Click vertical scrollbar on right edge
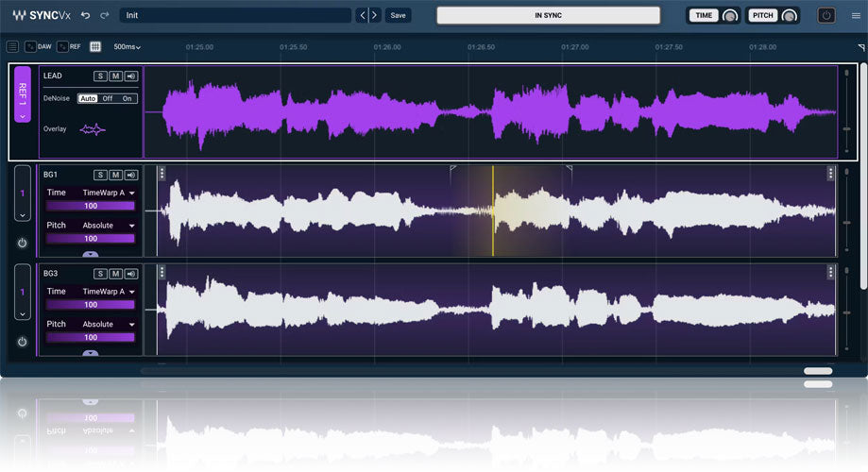The image size is (868, 472). (863, 176)
